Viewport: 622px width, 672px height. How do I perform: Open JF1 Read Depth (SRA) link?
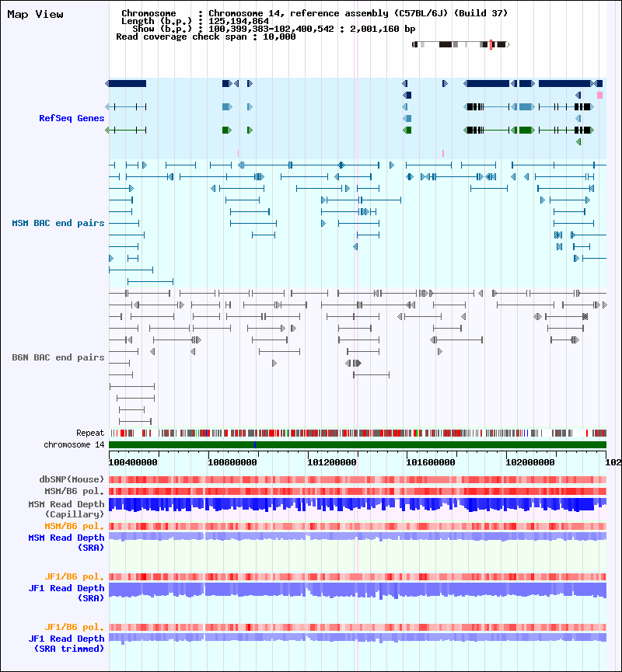(x=67, y=593)
